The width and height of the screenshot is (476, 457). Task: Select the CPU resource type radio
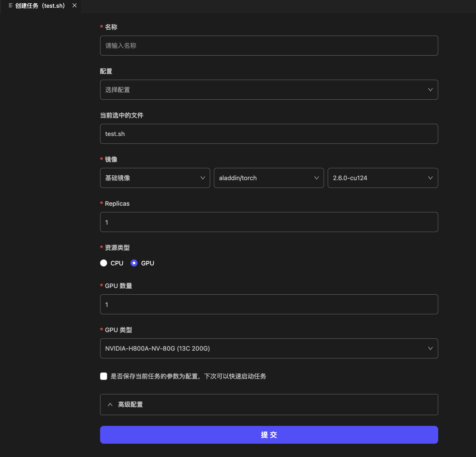pyautogui.click(x=104, y=263)
